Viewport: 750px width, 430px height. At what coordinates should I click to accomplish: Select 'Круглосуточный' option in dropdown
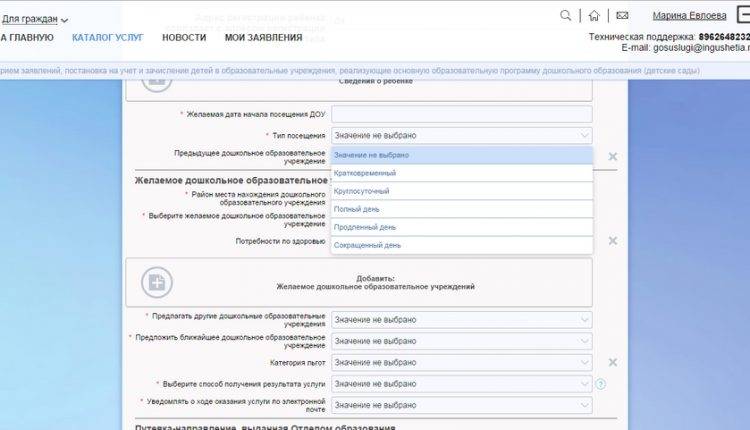[362, 191]
